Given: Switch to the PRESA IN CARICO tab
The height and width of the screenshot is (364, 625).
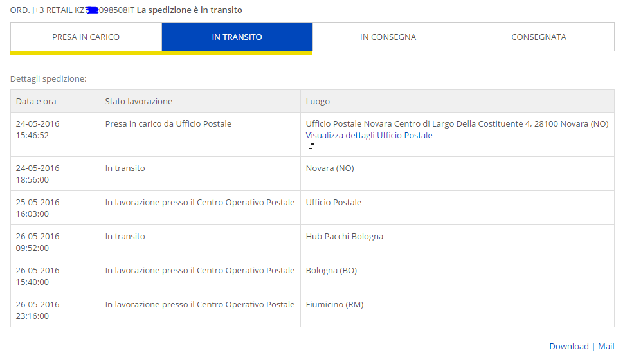Looking at the screenshot, I should coord(86,37).
